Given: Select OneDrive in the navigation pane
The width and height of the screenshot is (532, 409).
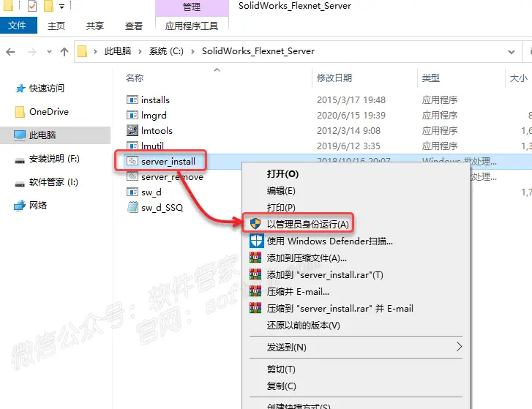Looking at the screenshot, I should (x=49, y=111).
